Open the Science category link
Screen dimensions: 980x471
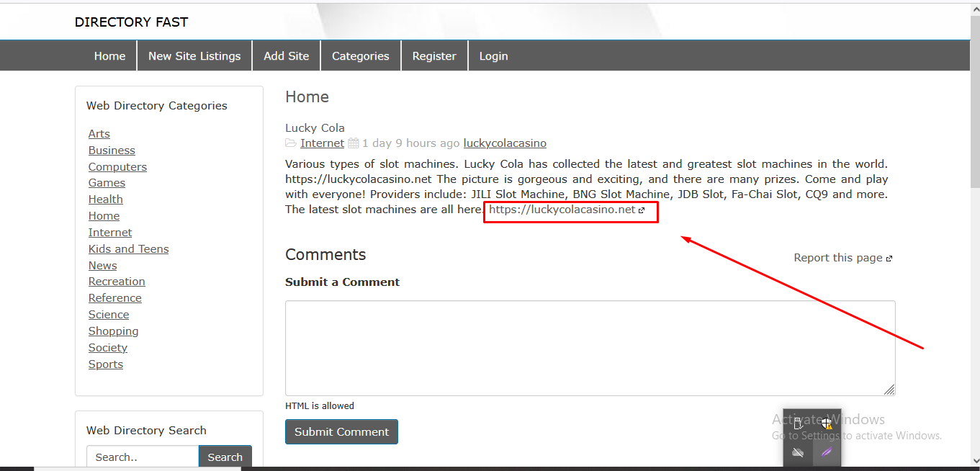point(109,315)
